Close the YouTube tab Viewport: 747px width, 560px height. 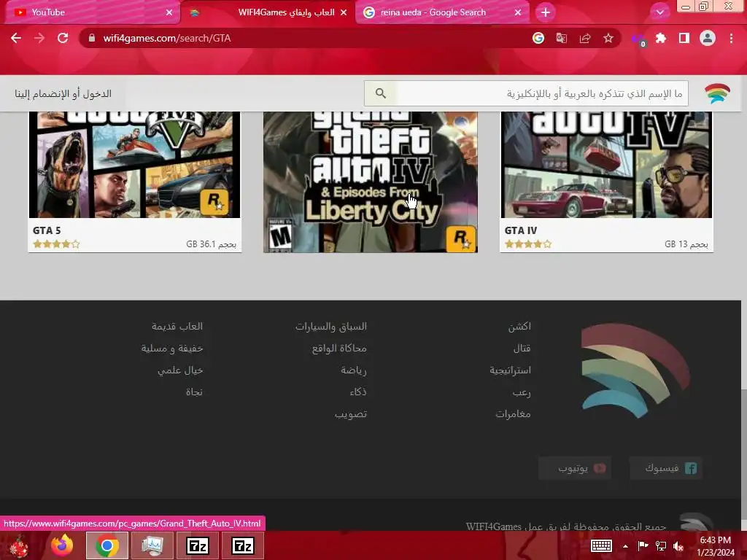169,12
